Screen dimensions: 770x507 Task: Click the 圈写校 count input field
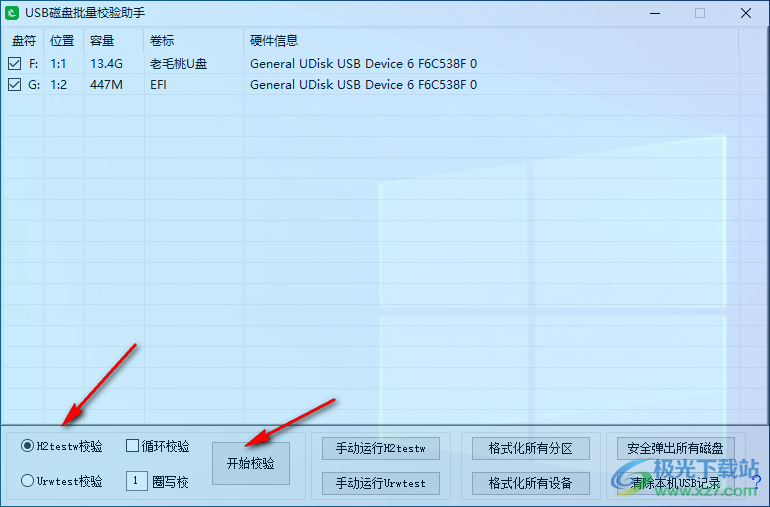coord(137,481)
